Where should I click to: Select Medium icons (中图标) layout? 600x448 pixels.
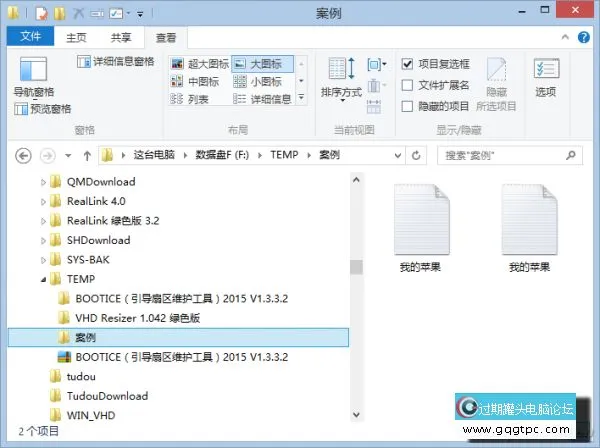[x=195, y=81]
